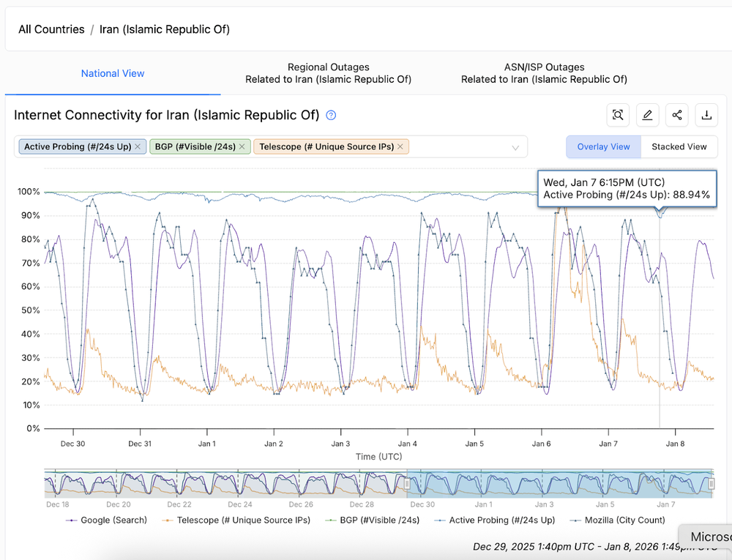732x560 pixels.
Task: Remove the BGP series tag
Action: [242, 146]
